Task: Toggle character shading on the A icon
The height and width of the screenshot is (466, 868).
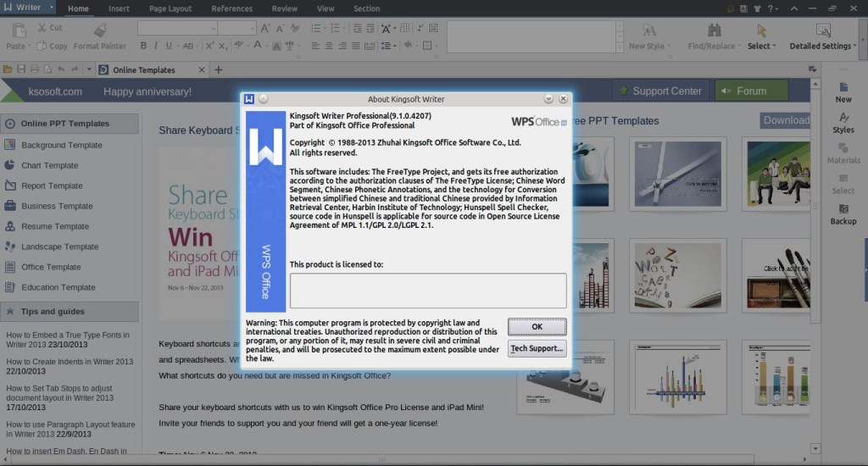Action: (276, 46)
